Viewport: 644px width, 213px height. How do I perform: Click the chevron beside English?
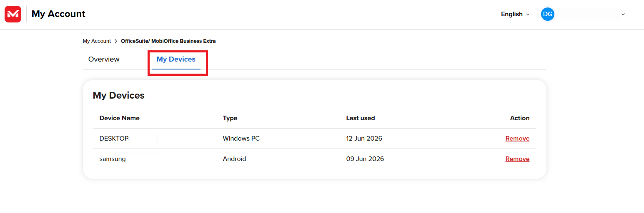(528, 15)
